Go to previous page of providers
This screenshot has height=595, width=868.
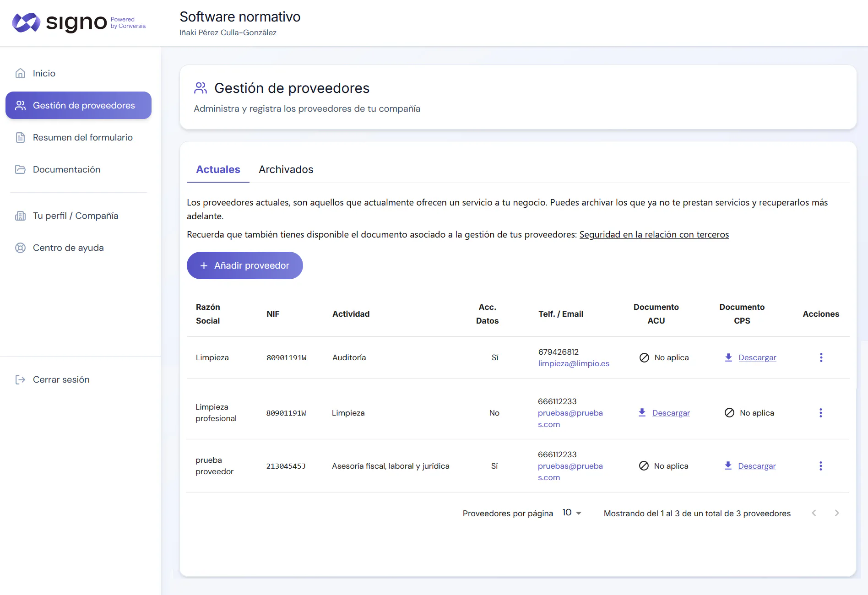pos(814,513)
